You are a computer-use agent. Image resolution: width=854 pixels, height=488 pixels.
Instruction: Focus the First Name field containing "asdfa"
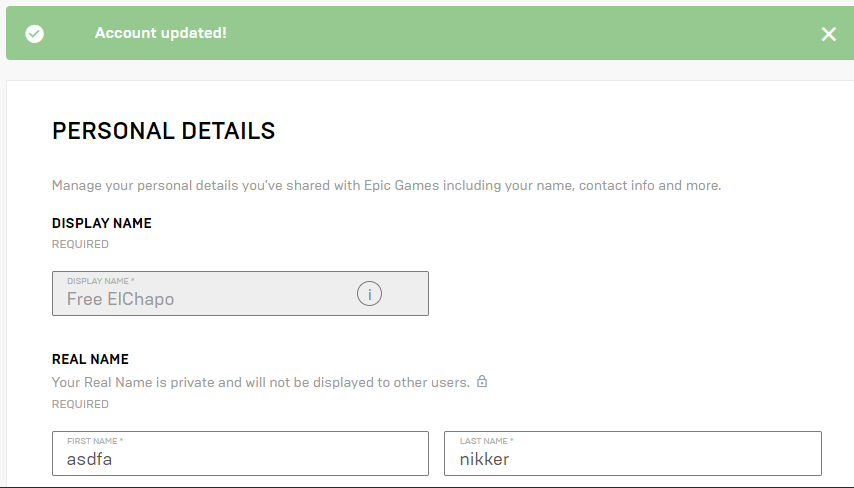[240, 459]
